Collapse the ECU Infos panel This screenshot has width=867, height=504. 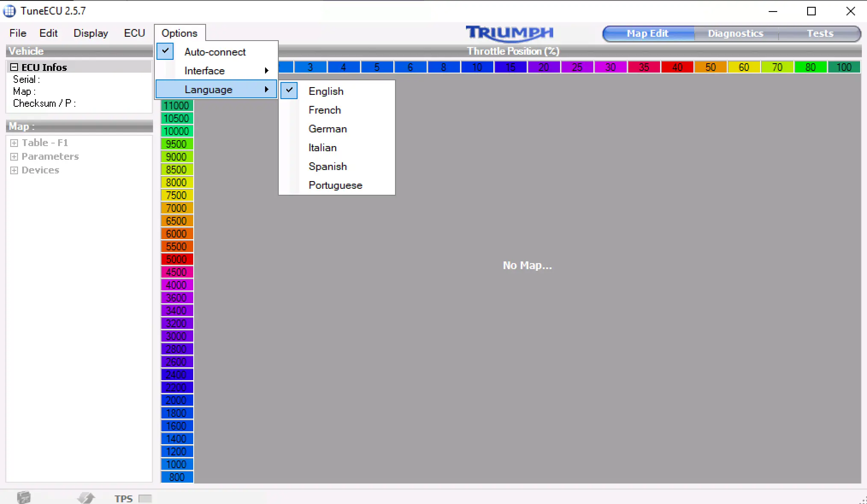14,67
